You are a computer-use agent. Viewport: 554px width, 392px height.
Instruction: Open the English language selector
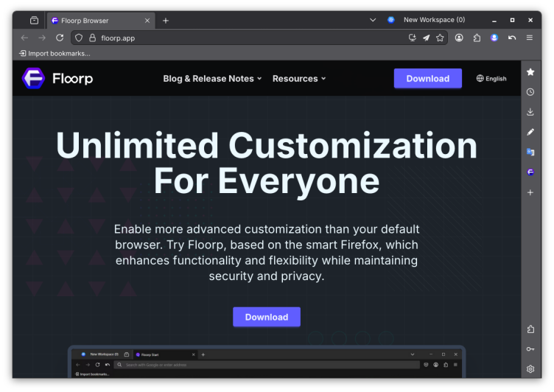491,78
